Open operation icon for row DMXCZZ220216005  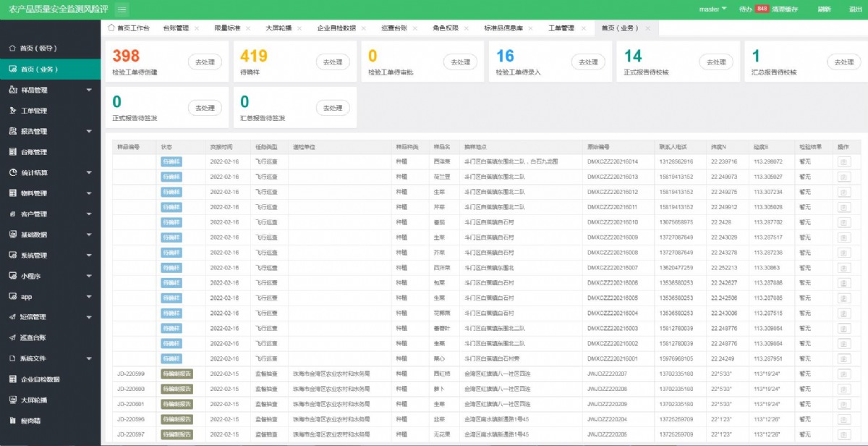(843, 298)
